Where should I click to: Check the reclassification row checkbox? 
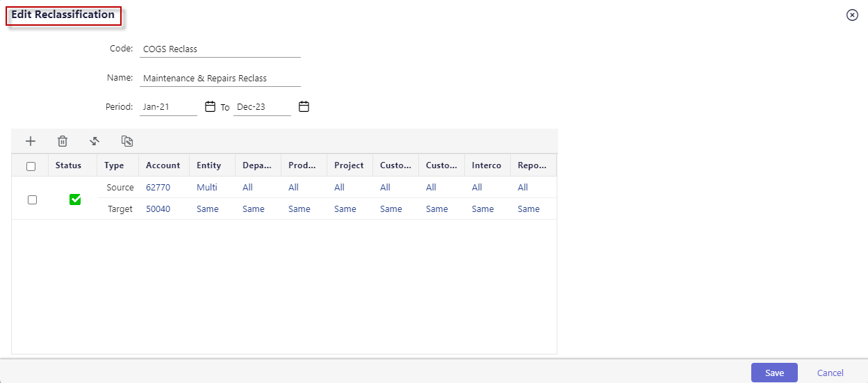32,199
